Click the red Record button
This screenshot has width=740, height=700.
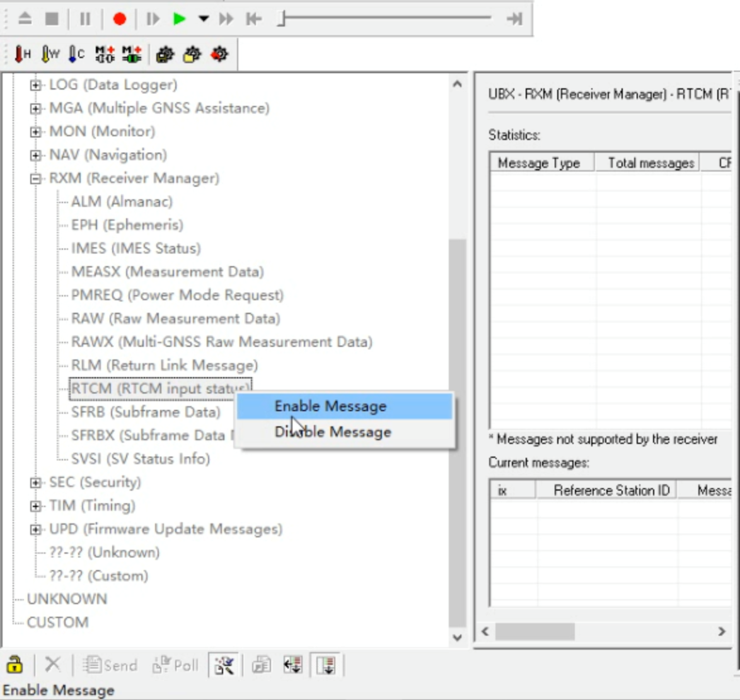pos(119,19)
